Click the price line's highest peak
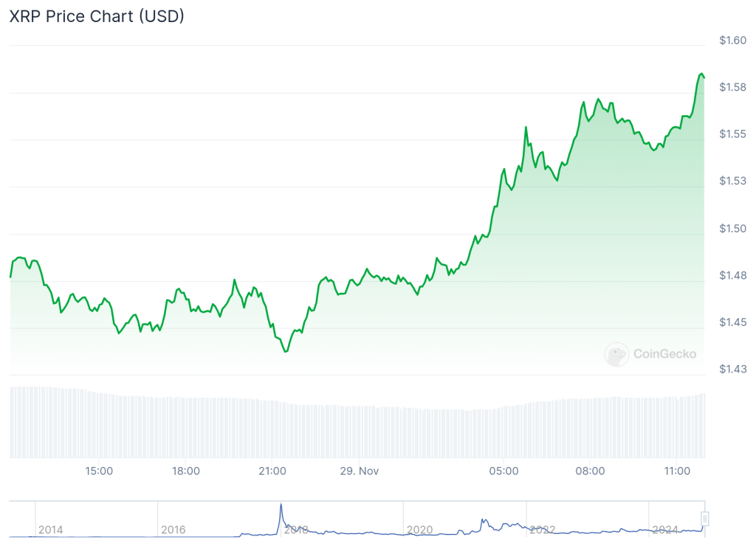The width and height of the screenshot is (756, 551). click(x=701, y=74)
